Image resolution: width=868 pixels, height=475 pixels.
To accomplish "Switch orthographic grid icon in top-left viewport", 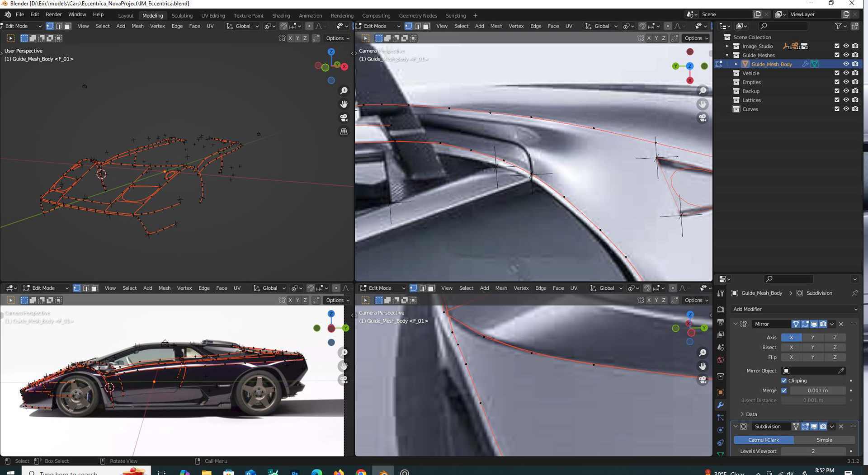I will 344,132.
